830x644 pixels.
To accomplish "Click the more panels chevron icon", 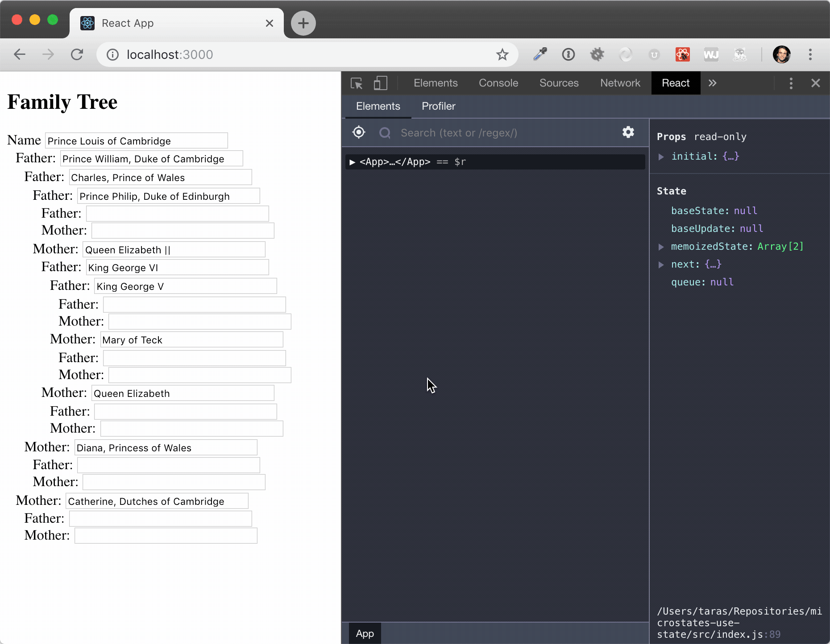I will coord(713,83).
